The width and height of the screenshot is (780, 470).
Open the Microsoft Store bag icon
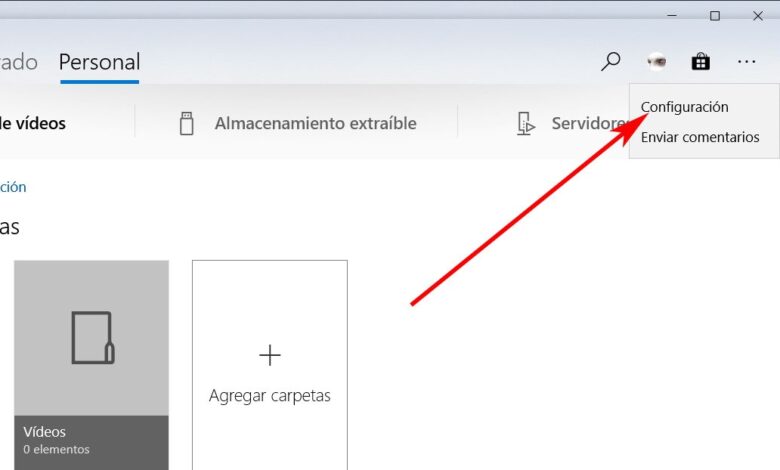pos(700,62)
